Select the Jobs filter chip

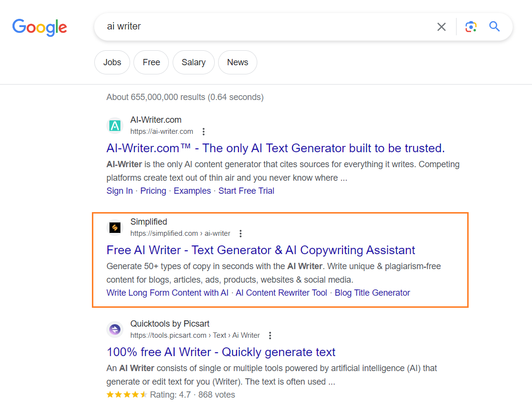coord(112,62)
